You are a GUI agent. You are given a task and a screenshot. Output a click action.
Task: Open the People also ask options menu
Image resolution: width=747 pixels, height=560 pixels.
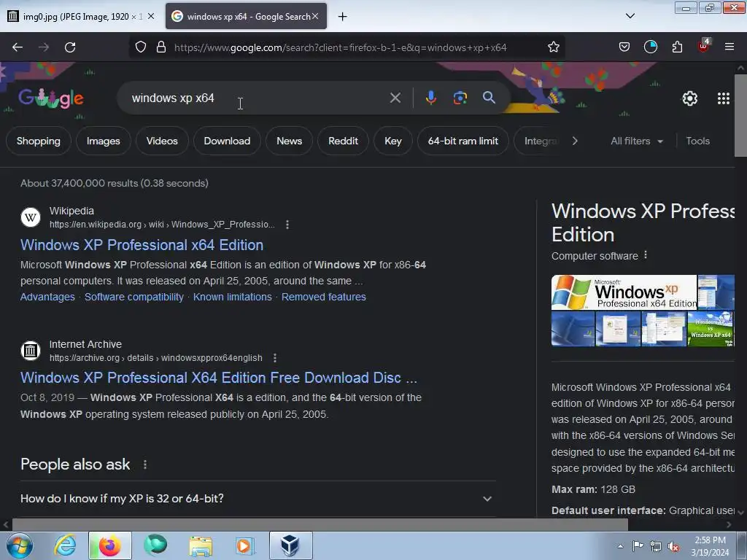pyautogui.click(x=145, y=464)
